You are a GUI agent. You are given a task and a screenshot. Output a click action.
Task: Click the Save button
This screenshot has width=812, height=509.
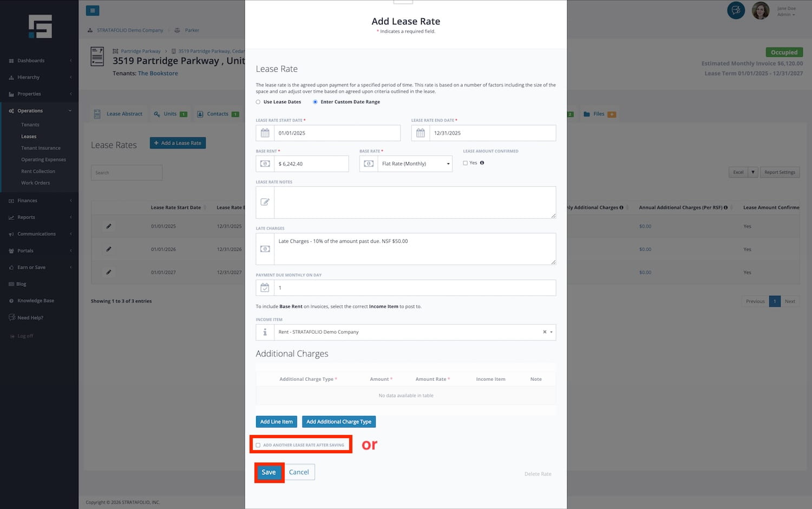(269, 472)
